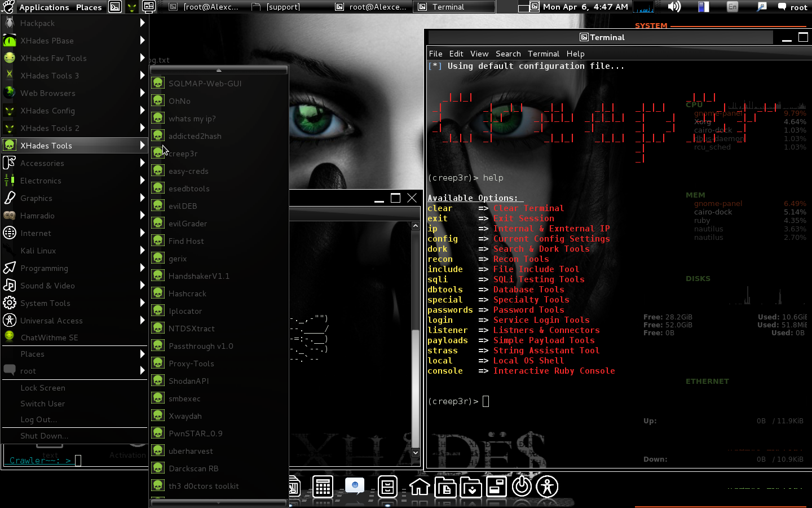This screenshot has height=508, width=812.
Task: Click the power button dock icon
Action: pos(522,486)
